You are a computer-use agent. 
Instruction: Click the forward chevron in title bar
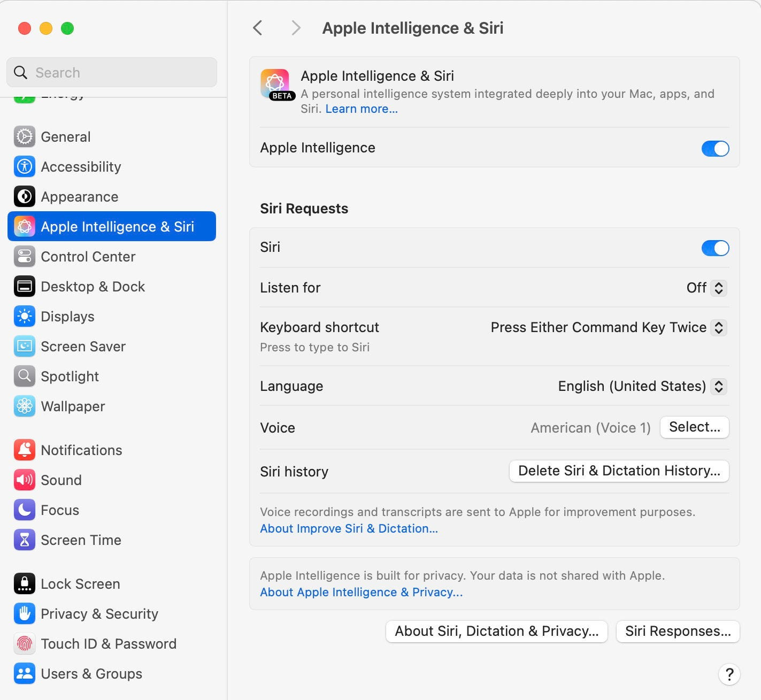(x=296, y=28)
